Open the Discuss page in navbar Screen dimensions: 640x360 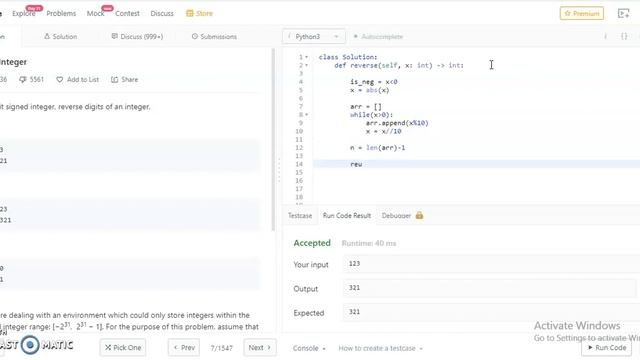coord(162,13)
